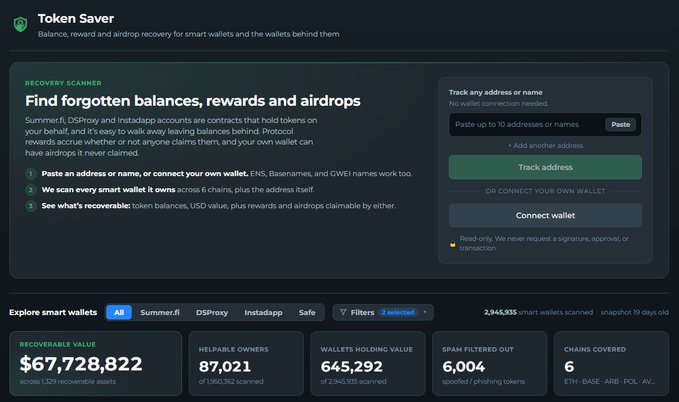Click 'of 1,950,362 scanned' text
This screenshot has height=402, width=679.
(231, 382)
